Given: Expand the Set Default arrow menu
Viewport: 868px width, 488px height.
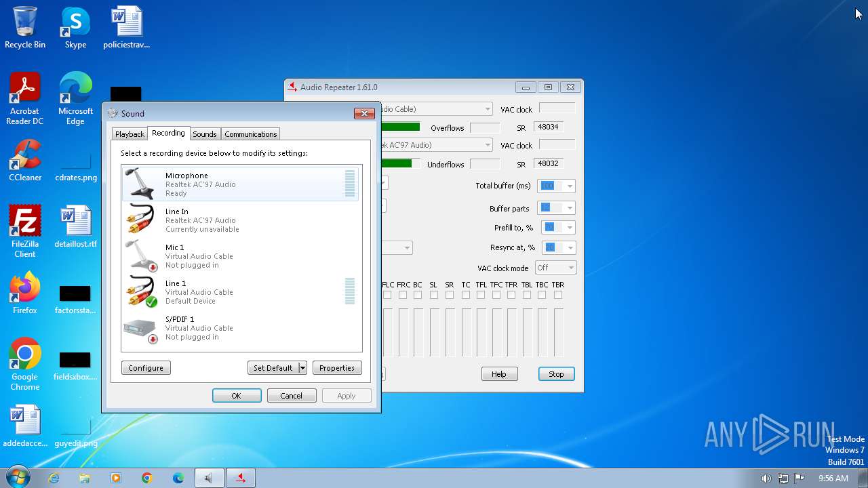Looking at the screenshot, I should coord(302,368).
